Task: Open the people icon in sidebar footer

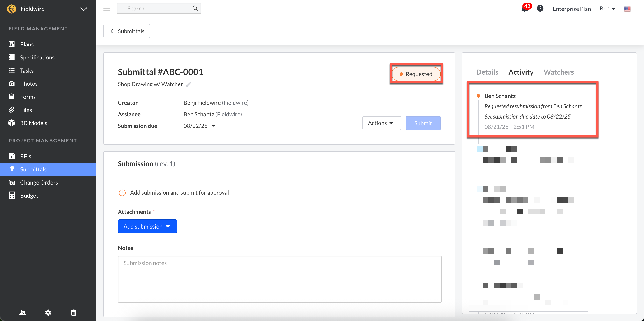Action: click(23, 312)
